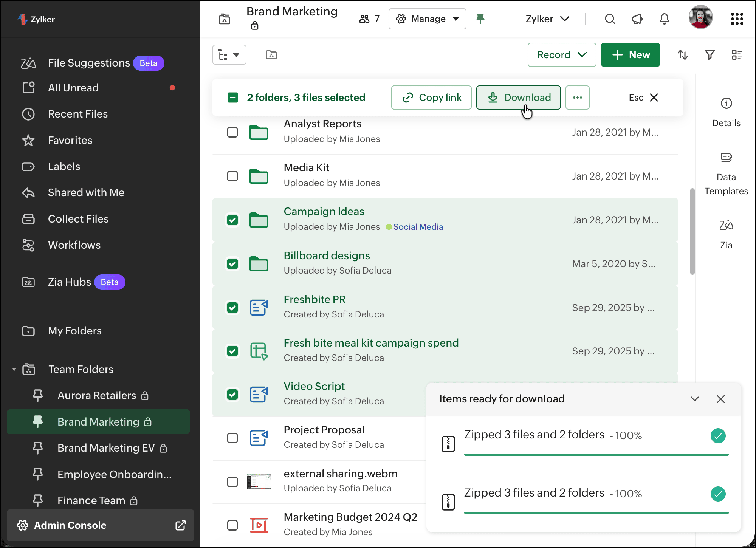Open the Manage dropdown

427,19
